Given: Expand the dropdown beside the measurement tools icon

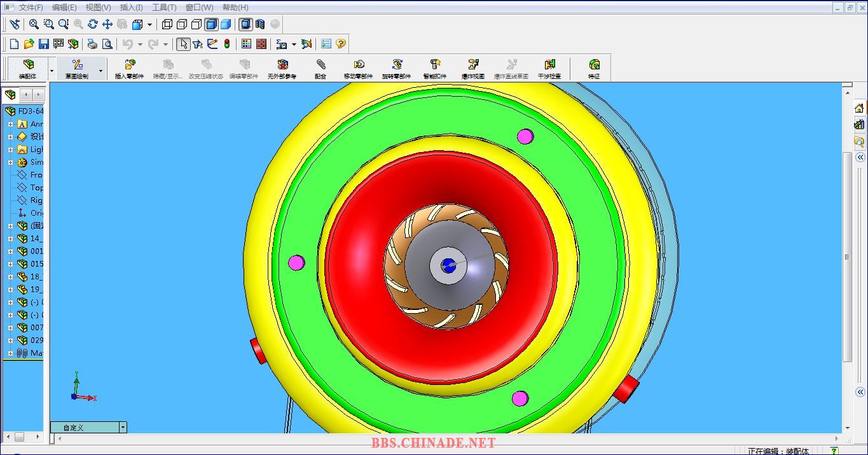Looking at the screenshot, I should 294,44.
